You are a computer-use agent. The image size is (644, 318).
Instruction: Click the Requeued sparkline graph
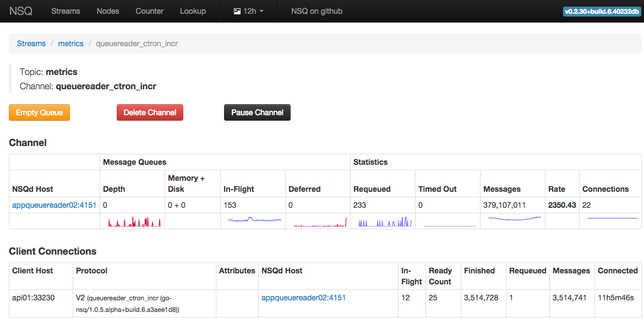(385, 222)
